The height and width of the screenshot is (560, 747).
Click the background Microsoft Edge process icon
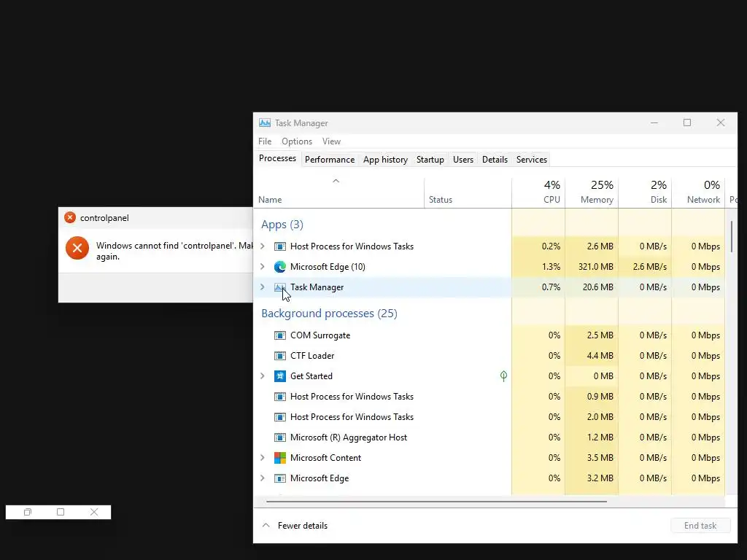pyautogui.click(x=279, y=478)
